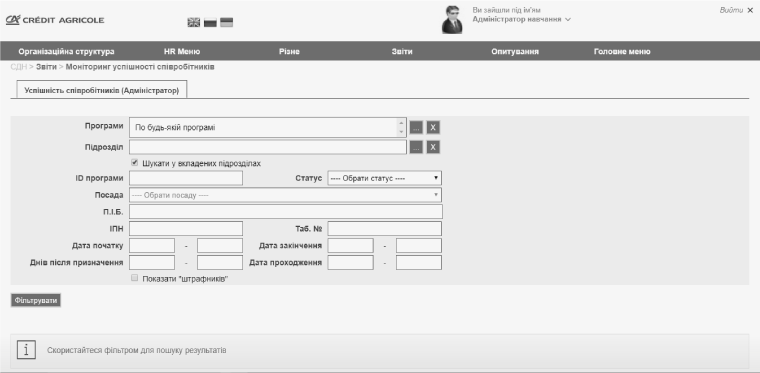Click the administrator avatar picture
The image size is (760, 373).
(452, 20)
